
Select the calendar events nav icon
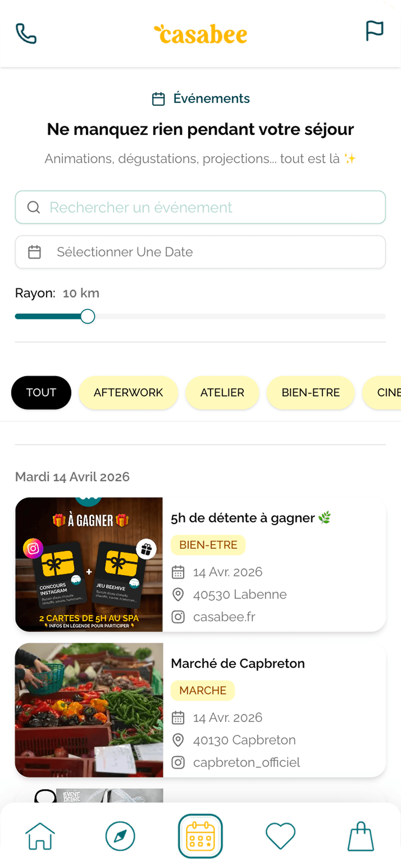pyautogui.click(x=200, y=836)
